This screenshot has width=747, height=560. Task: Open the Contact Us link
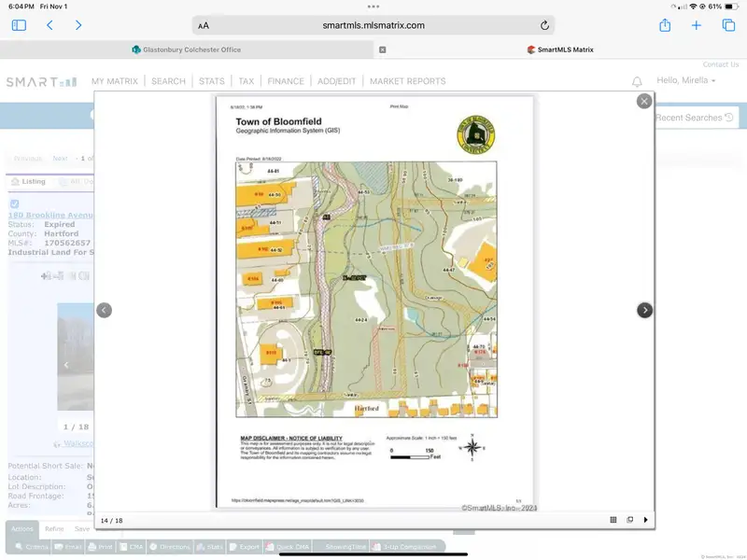pyautogui.click(x=720, y=64)
